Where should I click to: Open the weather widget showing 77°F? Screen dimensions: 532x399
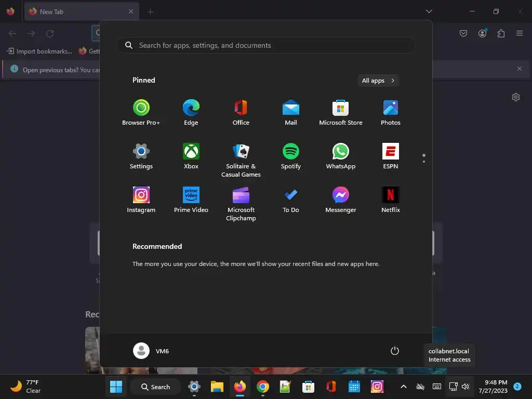click(x=25, y=387)
